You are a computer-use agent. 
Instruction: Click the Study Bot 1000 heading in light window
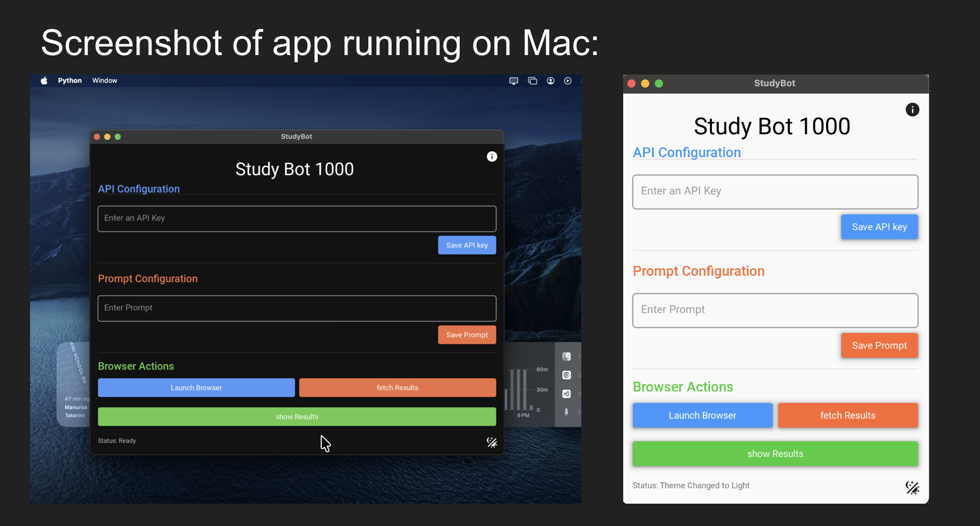coord(772,127)
